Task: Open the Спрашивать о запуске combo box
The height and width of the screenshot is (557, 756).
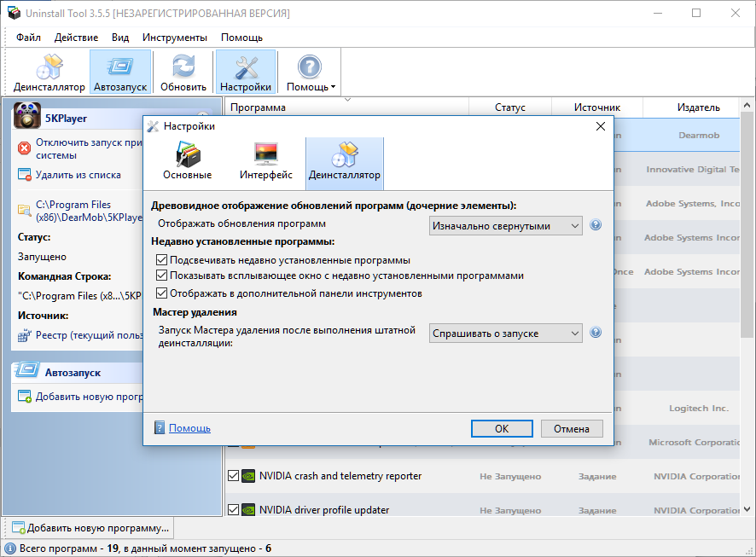Action: pyautogui.click(x=505, y=333)
